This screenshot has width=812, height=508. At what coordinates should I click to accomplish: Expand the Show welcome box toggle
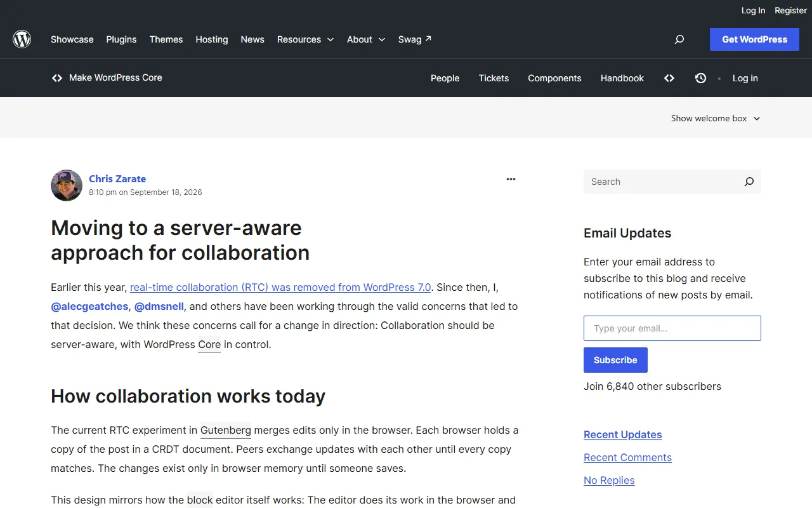pos(716,118)
